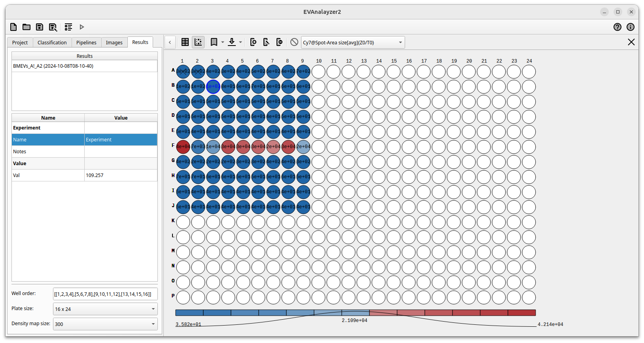This screenshot has height=343, width=644.
Task: Select the red well F1
Action: pyautogui.click(x=183, y=147)
